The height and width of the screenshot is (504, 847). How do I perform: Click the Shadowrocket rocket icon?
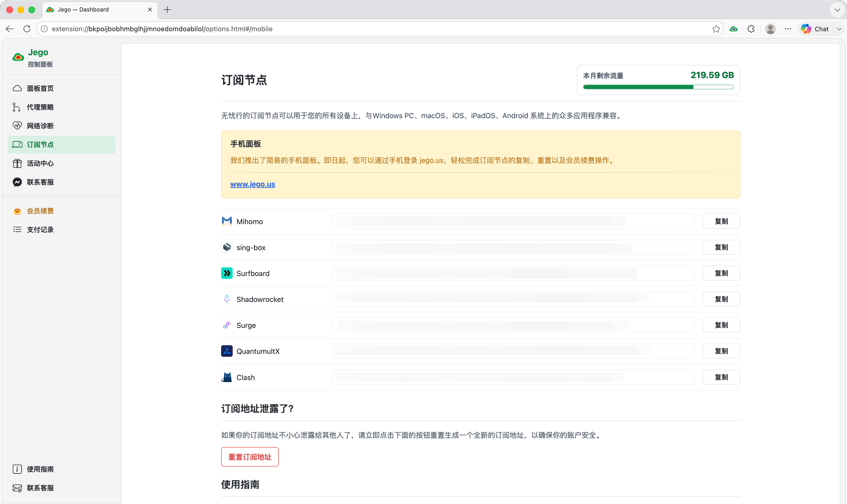227,299
